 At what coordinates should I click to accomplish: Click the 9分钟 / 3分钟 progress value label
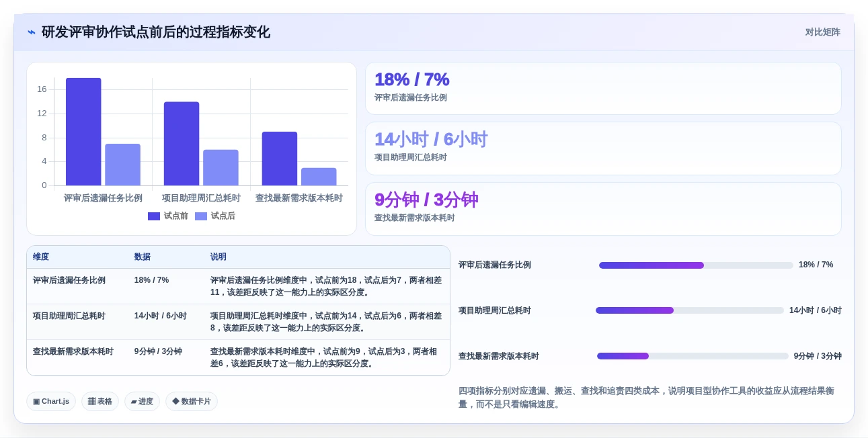818,356
